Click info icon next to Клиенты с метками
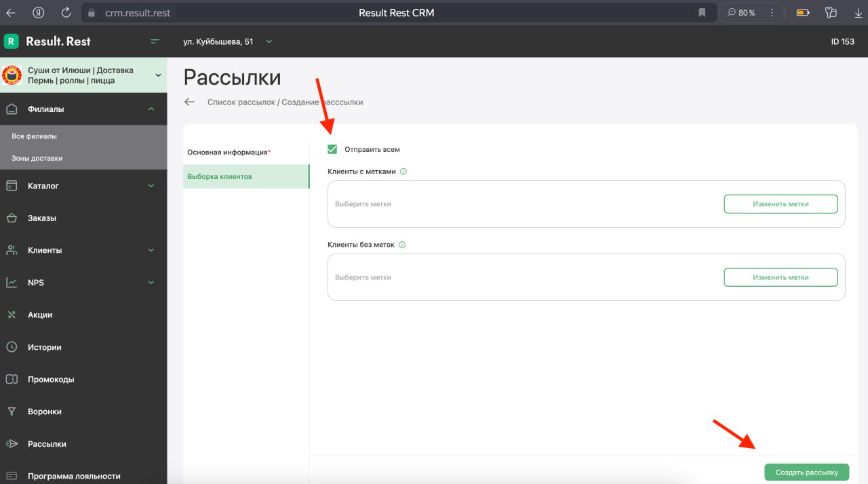Image resolution: width=868 pixels, height=484 pixels. point(403,172)
